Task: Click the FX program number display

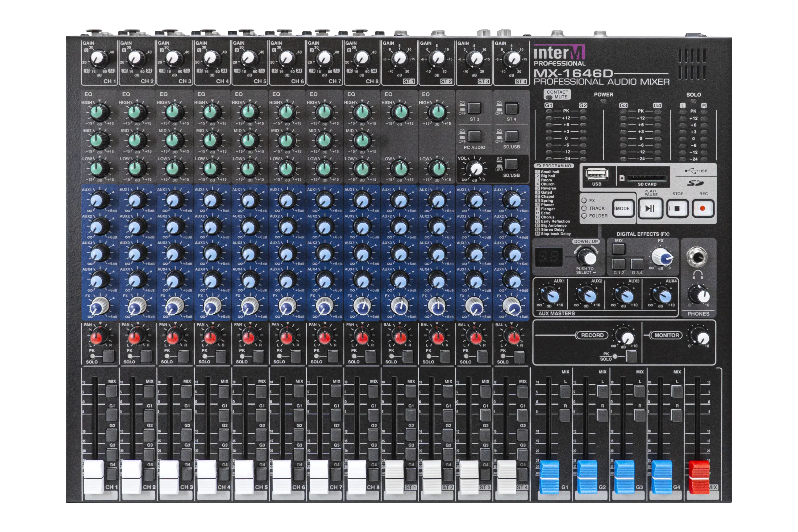Action: 548,256
